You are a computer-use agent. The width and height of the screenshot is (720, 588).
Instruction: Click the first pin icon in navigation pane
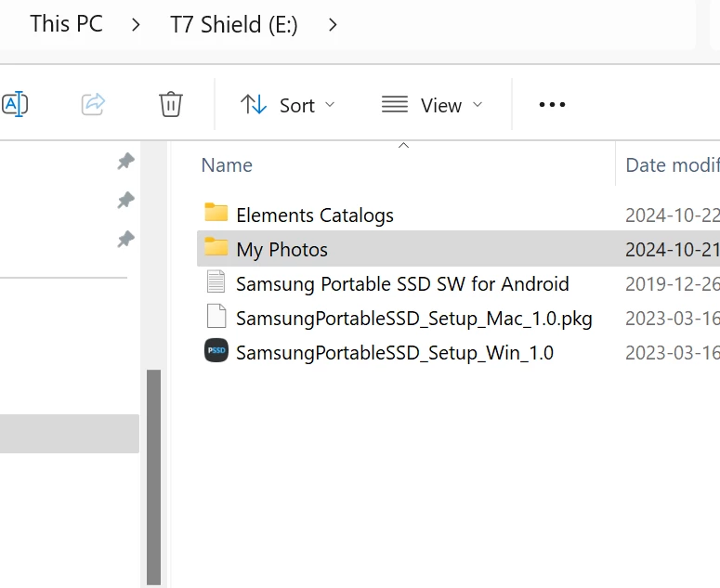pos(125,161)
